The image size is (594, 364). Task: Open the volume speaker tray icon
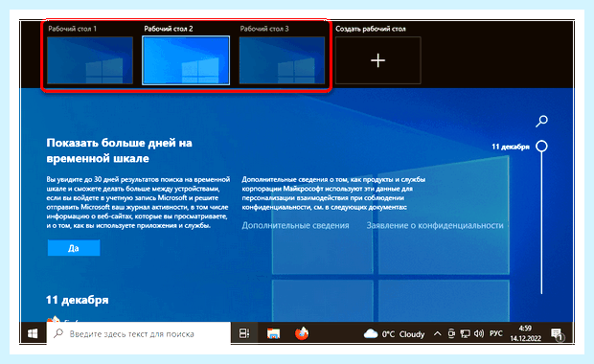click(479, 333)
